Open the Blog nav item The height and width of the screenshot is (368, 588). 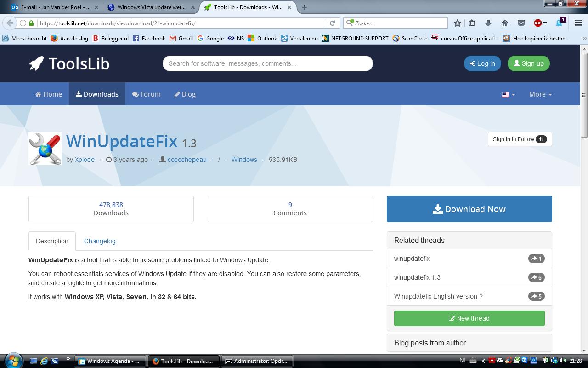[185, 94]
